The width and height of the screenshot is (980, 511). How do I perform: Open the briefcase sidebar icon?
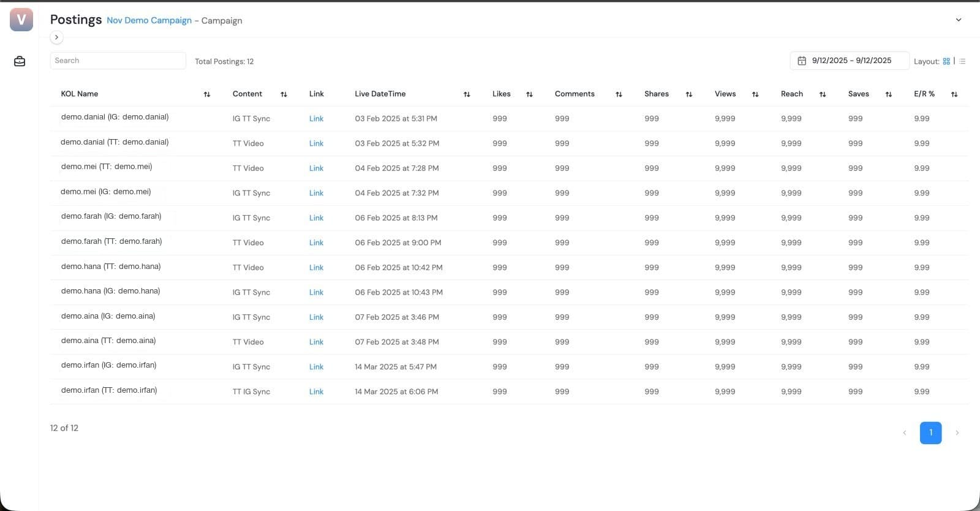point(20,61)
